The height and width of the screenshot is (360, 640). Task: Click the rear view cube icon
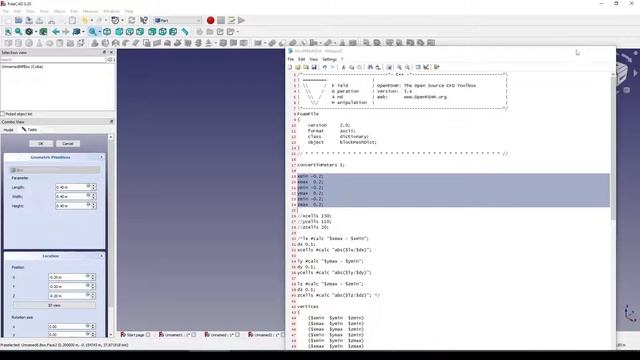(x=152, y=31)
